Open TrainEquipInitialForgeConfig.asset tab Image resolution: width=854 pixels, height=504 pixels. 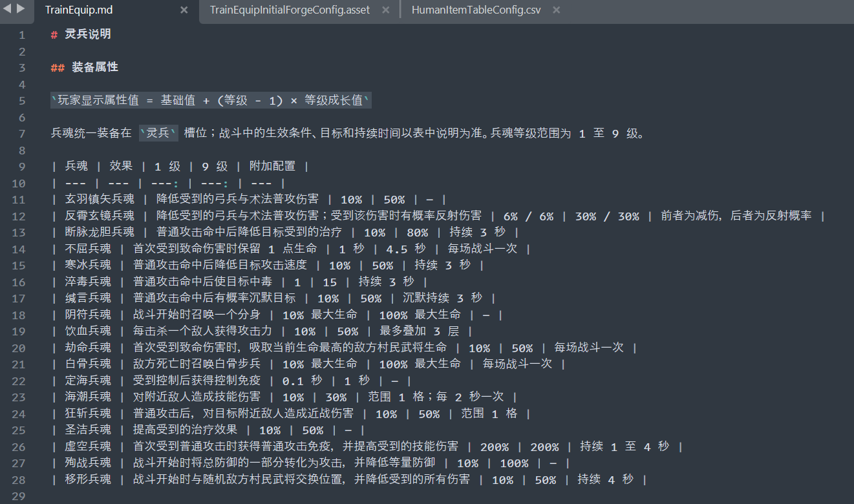click(x=290, y=10)
